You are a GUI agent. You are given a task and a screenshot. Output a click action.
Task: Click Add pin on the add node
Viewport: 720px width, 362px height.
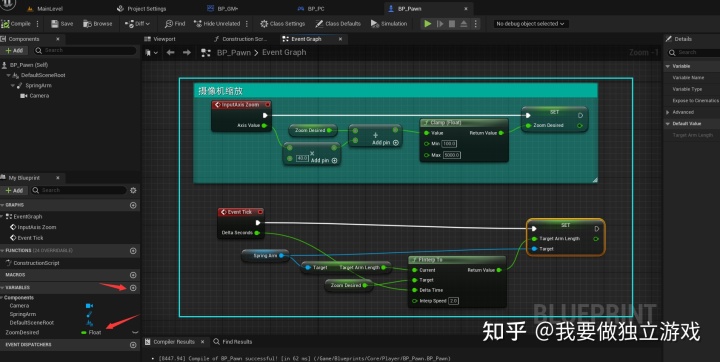[x=385, y=143]
